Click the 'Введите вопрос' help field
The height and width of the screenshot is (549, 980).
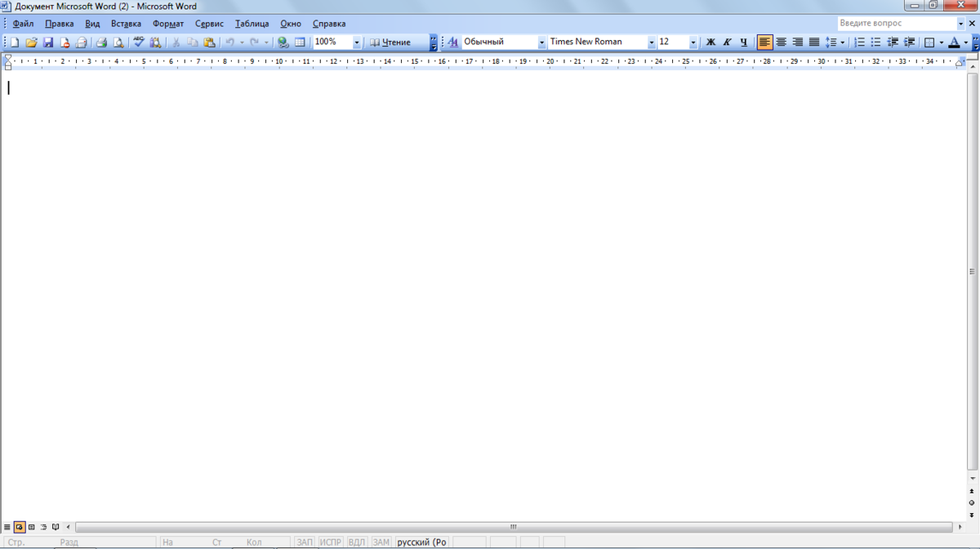click(x=896, y=24)
